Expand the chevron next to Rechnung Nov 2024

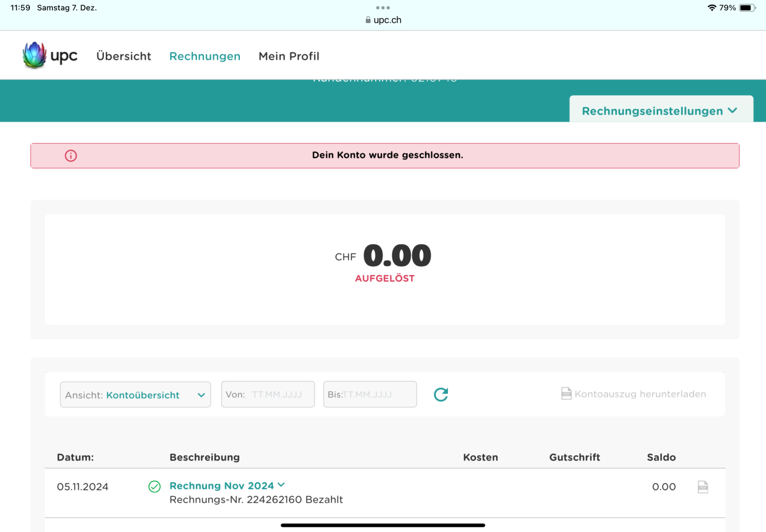(281, 485)
